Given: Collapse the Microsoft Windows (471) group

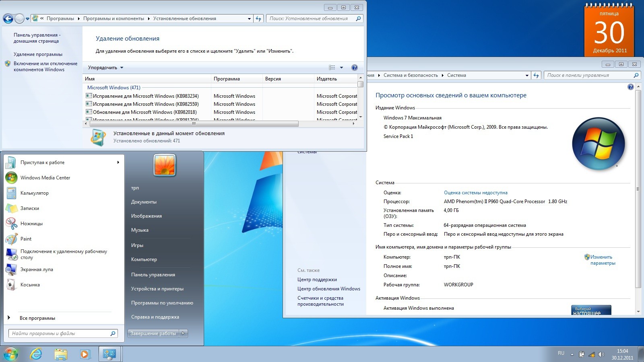Looking at the screenshot, I should point(114,87).
